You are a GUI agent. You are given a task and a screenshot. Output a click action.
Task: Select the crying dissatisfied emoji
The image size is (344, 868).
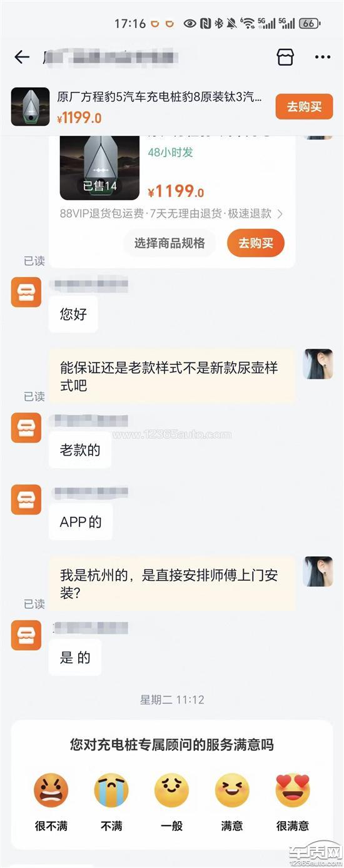click(111, 790)
